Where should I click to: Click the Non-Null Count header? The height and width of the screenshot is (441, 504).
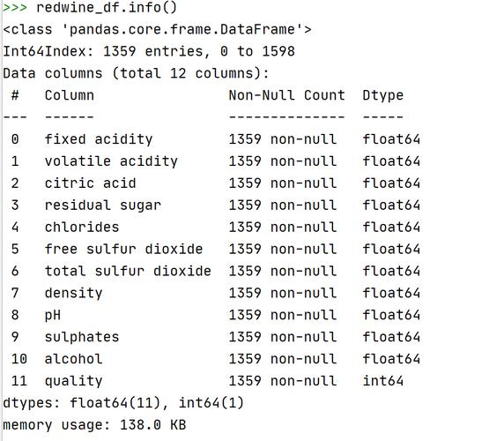pyautogui.click(x=286, y=95)
